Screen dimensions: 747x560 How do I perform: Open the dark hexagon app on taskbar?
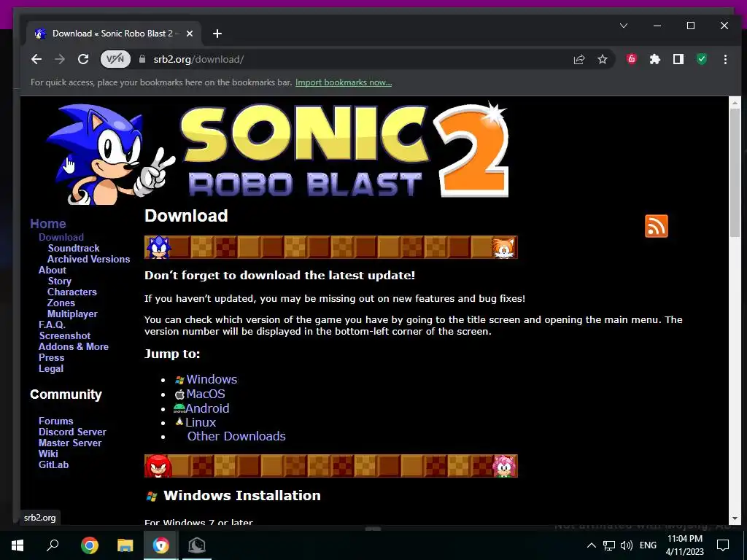(197, 545)
